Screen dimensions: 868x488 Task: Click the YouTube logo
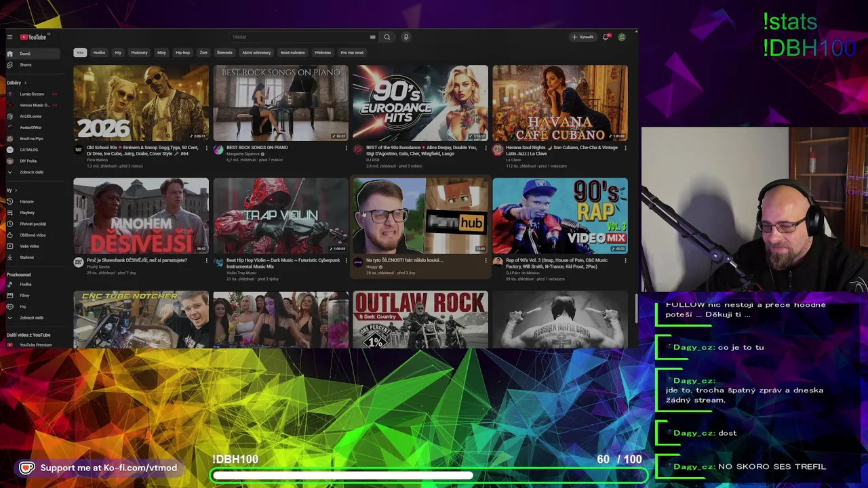[33, 37]
